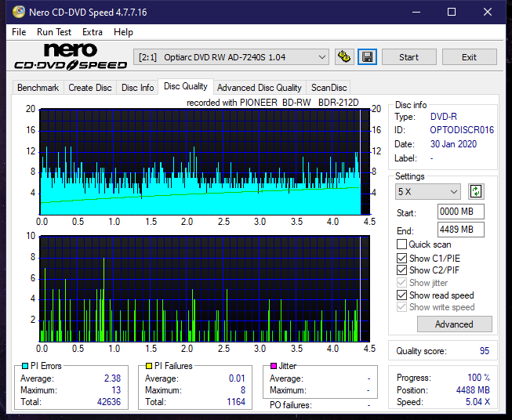Image resolution: width=512 pixels, height=420 pixels.
Task: Expand the 5 X speed dropdown
Action: tap(428, 191)
